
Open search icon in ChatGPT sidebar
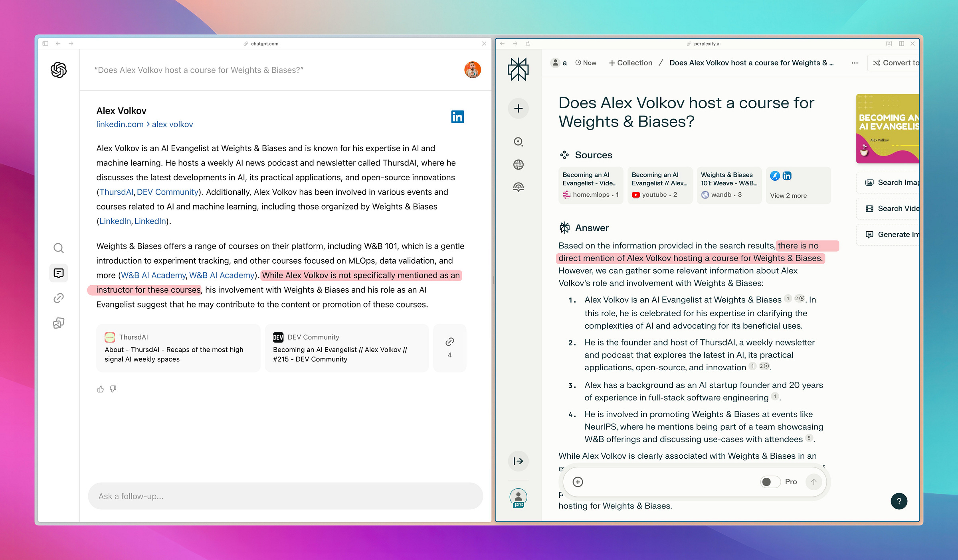[59, 248]
